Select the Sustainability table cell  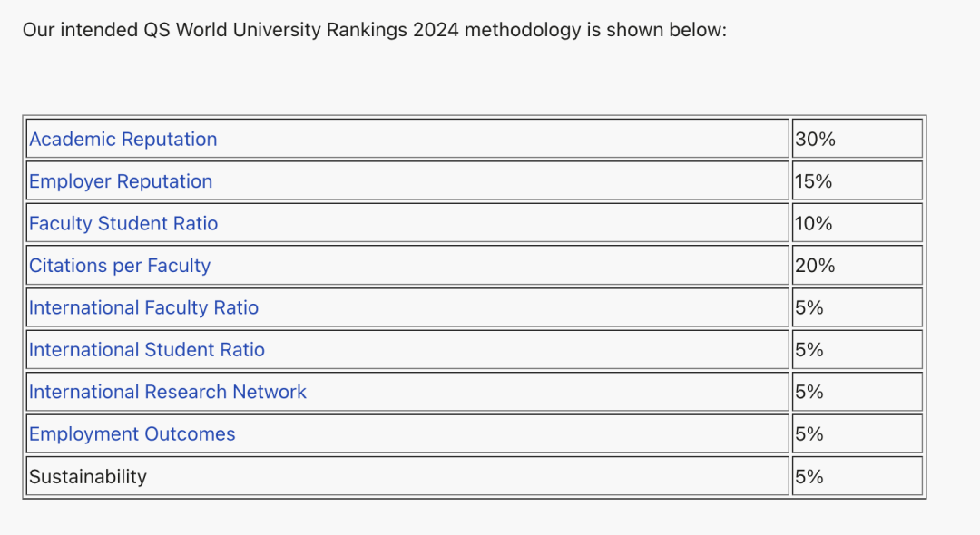[x=407, y=476]
